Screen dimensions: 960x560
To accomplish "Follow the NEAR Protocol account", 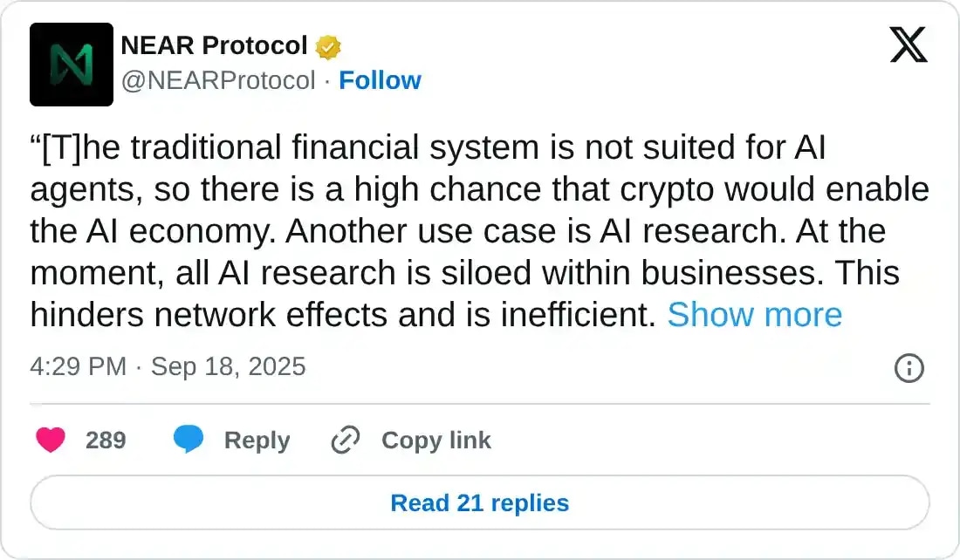I will [381, 80].
